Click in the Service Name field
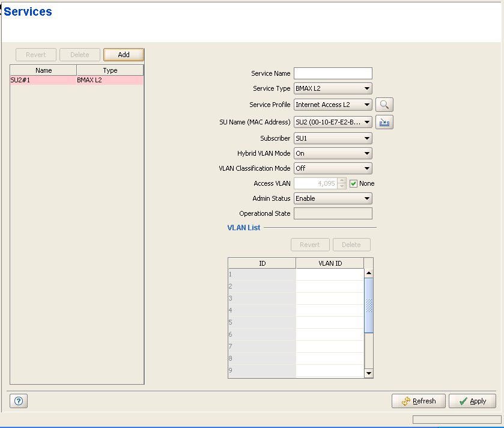The height and width of the screenshot is (428, 504). pos(333,73)
